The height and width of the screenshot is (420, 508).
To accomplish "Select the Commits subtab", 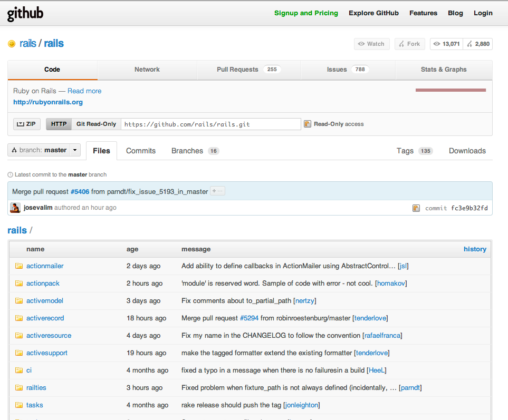I will (141, 151).
